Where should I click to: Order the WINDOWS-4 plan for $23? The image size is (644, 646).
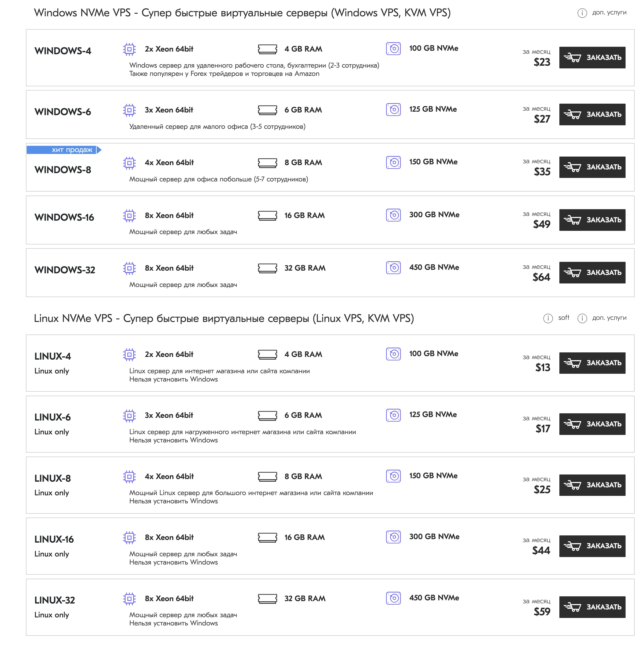(592, 57)
